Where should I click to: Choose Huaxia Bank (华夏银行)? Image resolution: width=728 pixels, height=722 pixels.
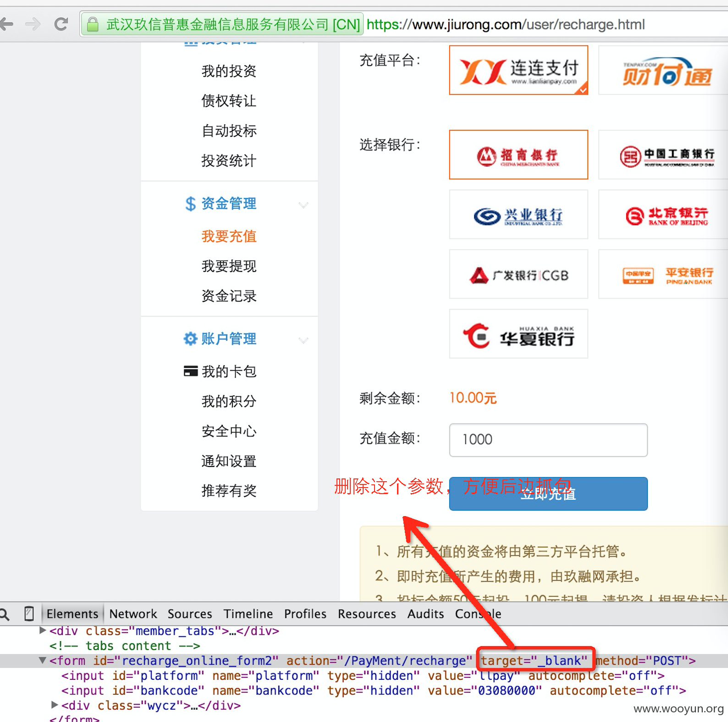pos(518,333)
